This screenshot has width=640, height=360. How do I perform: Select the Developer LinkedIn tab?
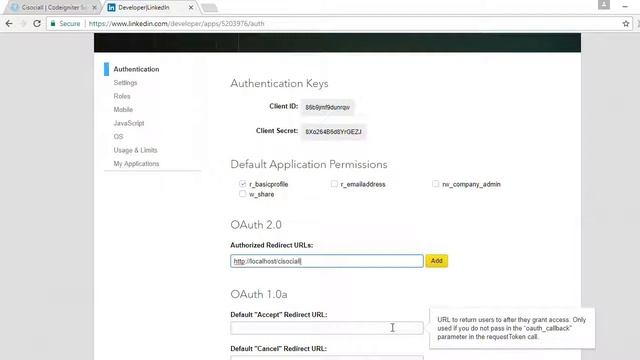point(149,7)
